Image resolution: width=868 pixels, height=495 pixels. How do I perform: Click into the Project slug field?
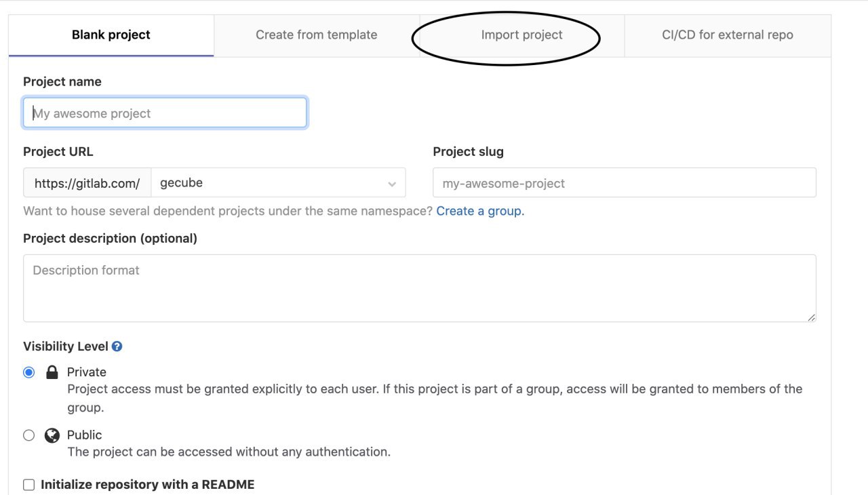[625, 183]
